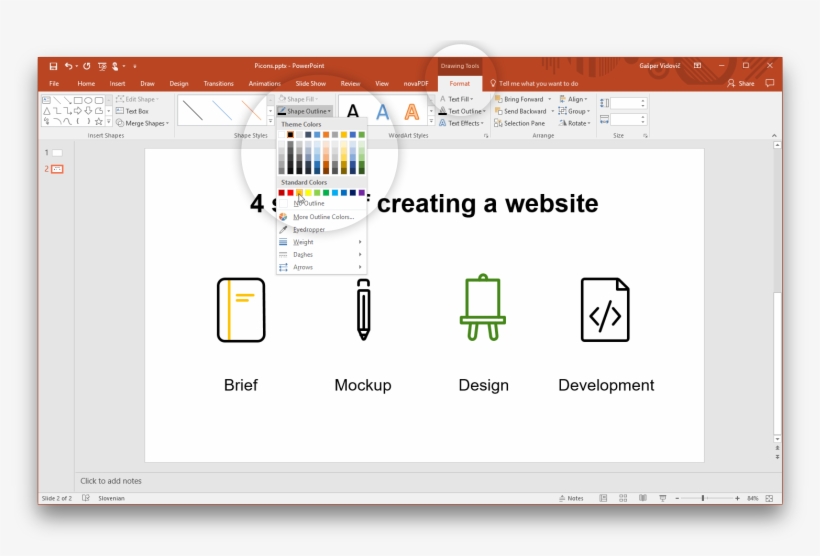The width and height of the screenshot is (820, 556).
Task: Open the Text Effects dropdown
Action: coord(461,123)
